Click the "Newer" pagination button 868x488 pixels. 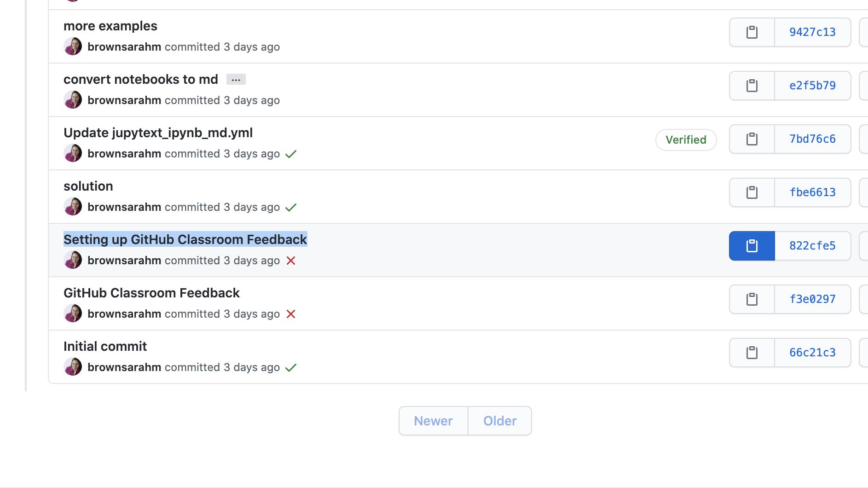pyautogui.click(x=433, y=420)
